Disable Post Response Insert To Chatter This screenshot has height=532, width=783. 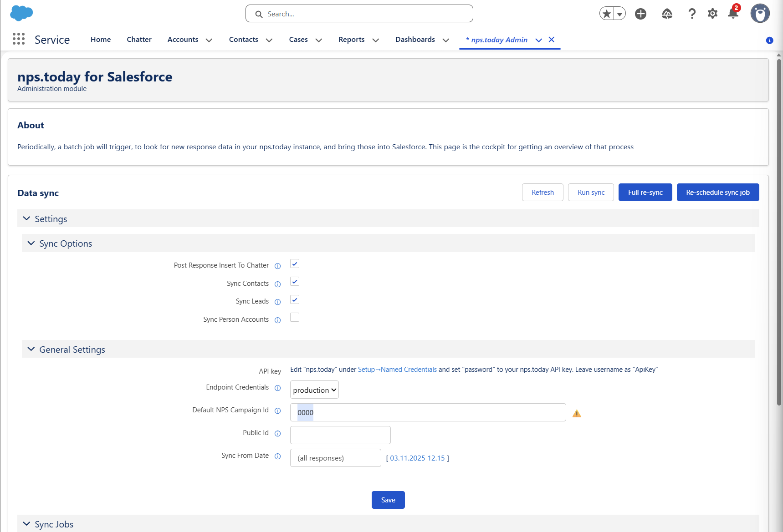(294, 263)
